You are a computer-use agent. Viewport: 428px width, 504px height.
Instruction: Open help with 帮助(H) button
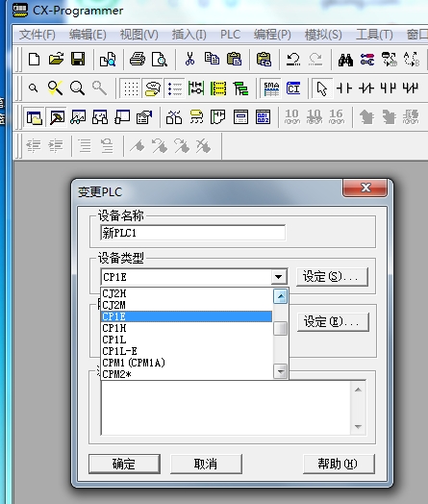point(339,464)
